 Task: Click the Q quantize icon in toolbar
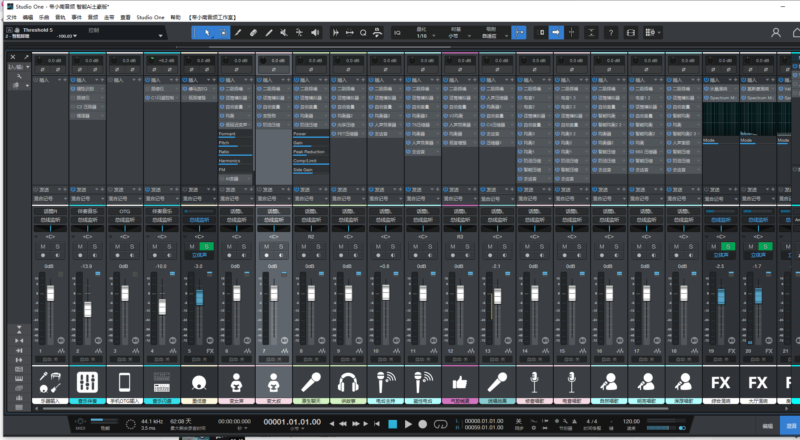(x=363, y=33)
